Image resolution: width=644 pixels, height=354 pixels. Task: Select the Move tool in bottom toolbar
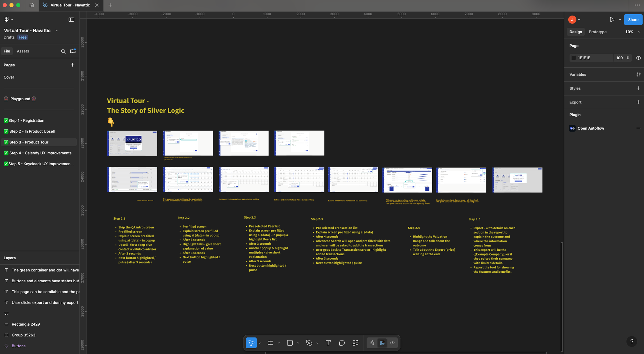click(251, 343)
